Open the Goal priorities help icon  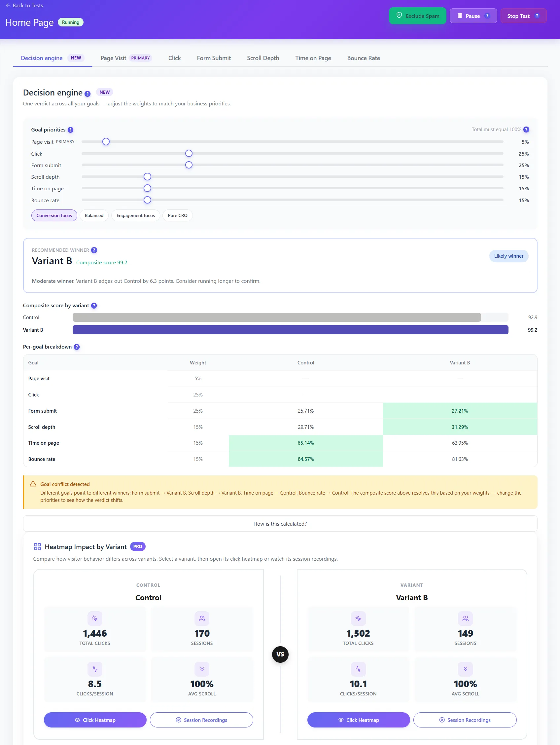point(70,130)
